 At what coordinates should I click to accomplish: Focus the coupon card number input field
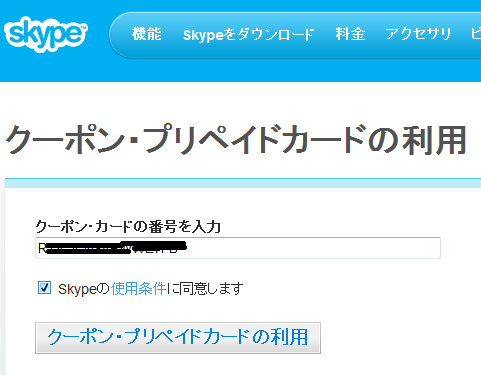[238, 248]
